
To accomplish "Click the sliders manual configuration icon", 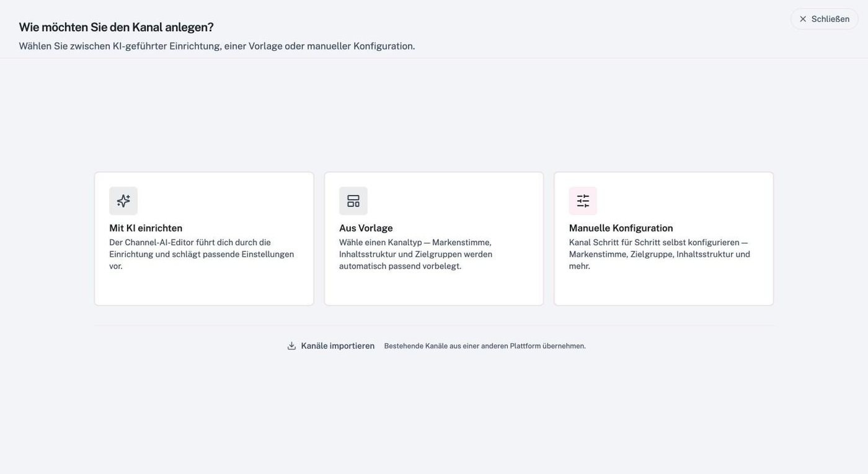I will pos(583,201).
